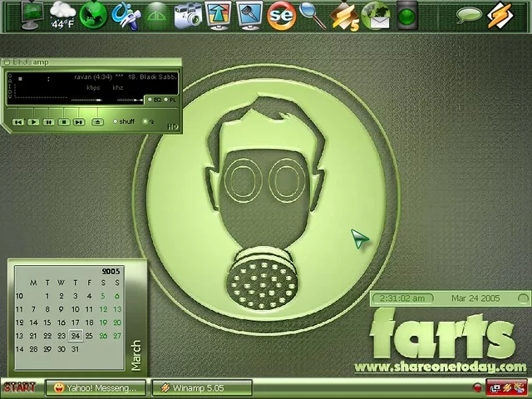Switch to Yahoo! Messenger taskbar item
This screenshot has height=399, width=532.
(x=95, y=387)
